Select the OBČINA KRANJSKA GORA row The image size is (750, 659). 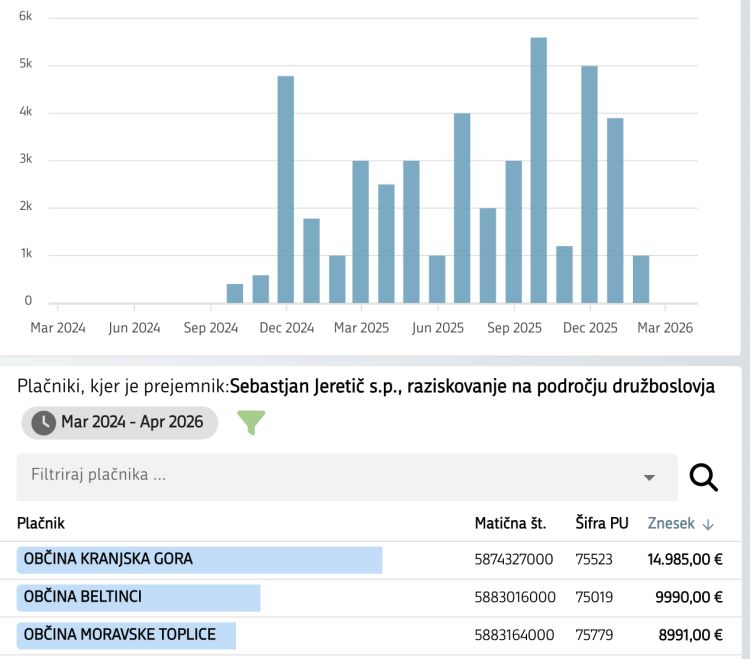coord(199,560)
